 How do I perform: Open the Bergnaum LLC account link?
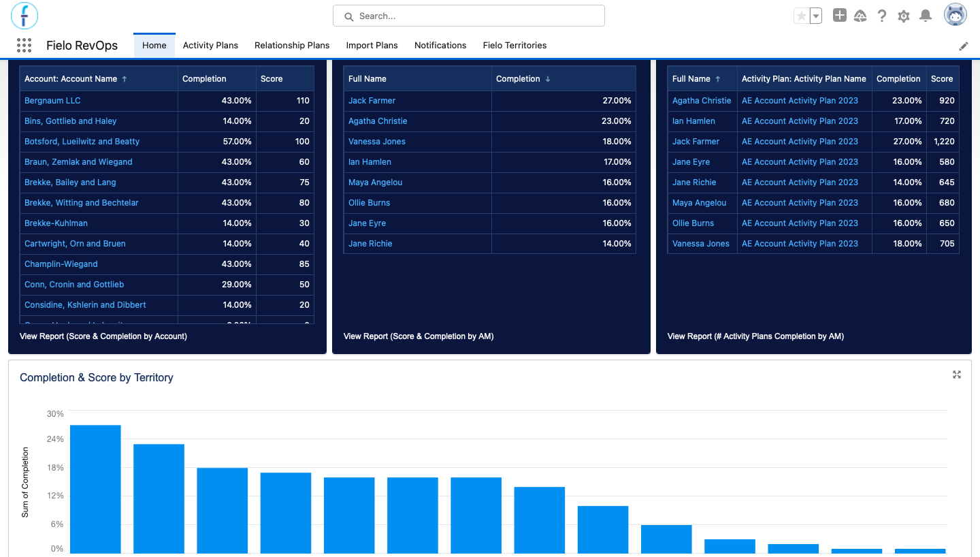[52, 101]
